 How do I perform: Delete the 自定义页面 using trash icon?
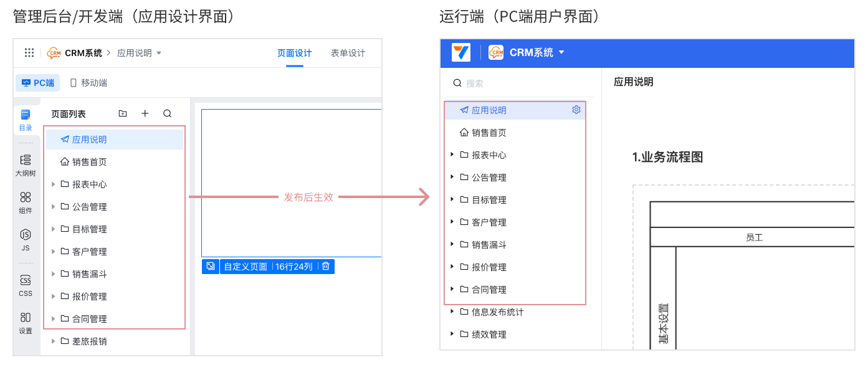(325, 266)
